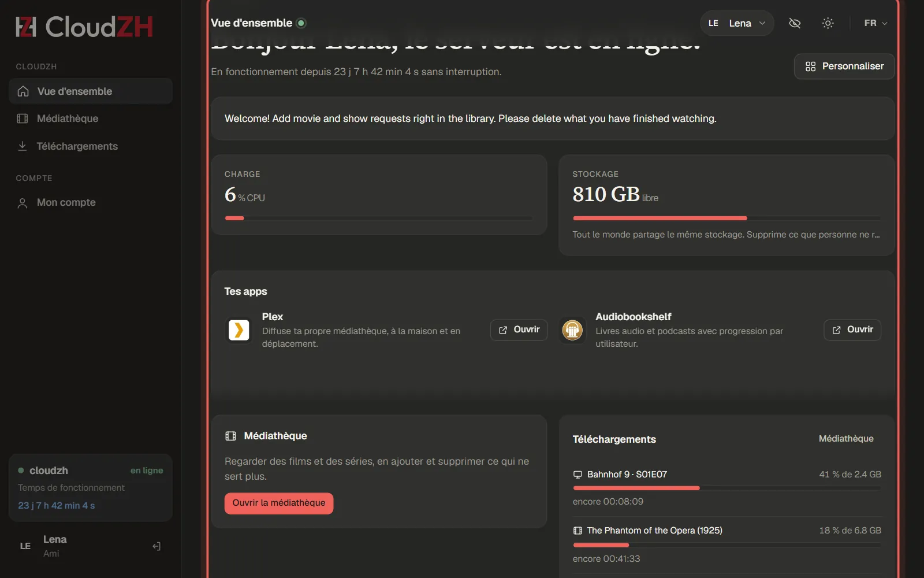This screenshot has width=924, height=578.
Task: Click the Plex app icon
Action: point(239,330)
